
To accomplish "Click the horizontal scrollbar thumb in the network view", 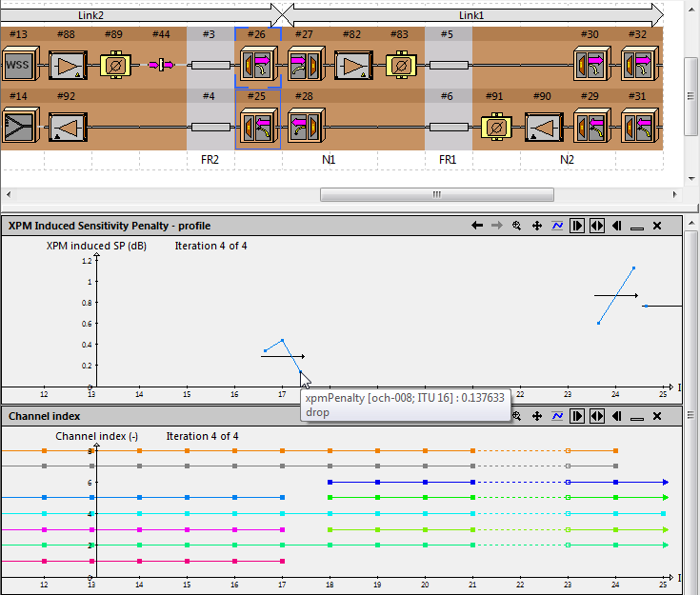I will (x=437, y=194).
